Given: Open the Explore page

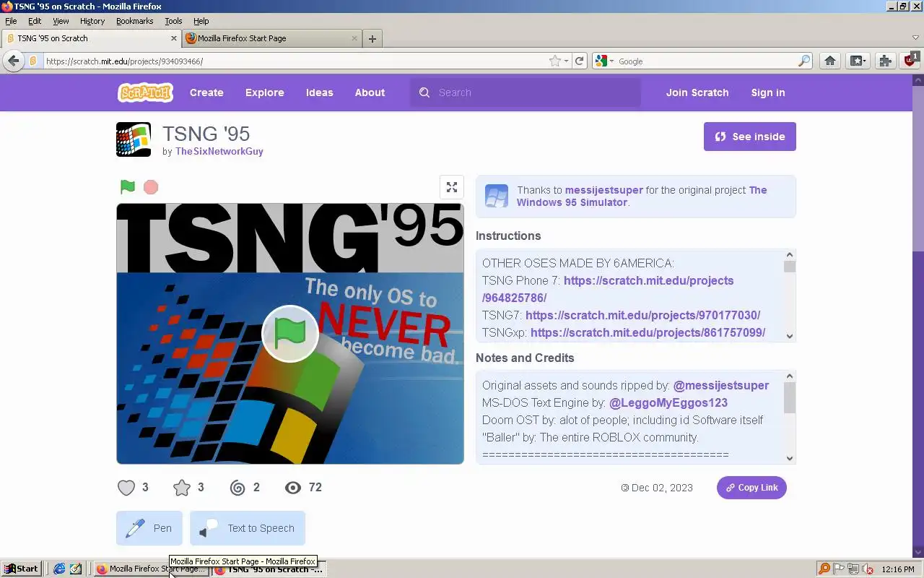Looking at the screenshot, I should (x=264, y=92).
